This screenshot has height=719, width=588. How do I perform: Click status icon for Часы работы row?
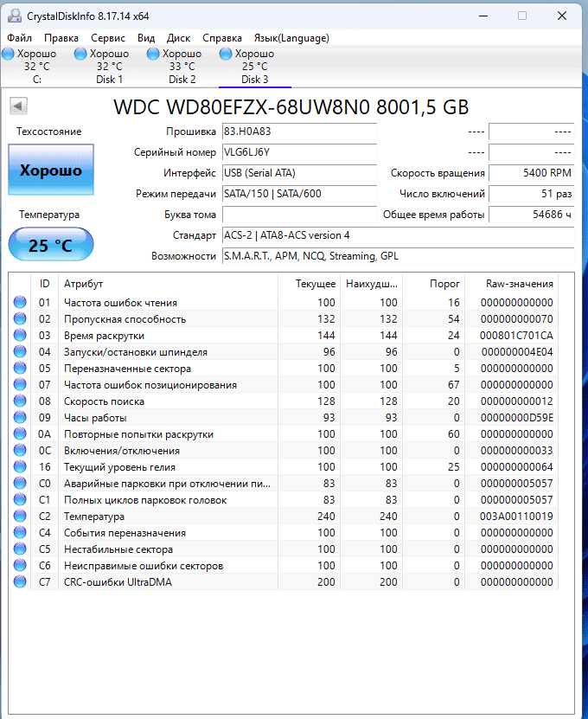point(20,418)
